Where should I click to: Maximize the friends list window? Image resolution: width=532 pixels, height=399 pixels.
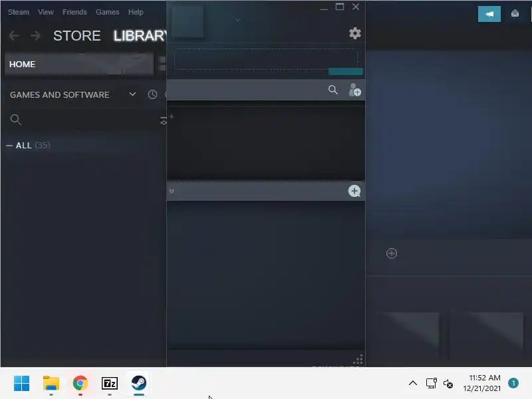(340, 7)
